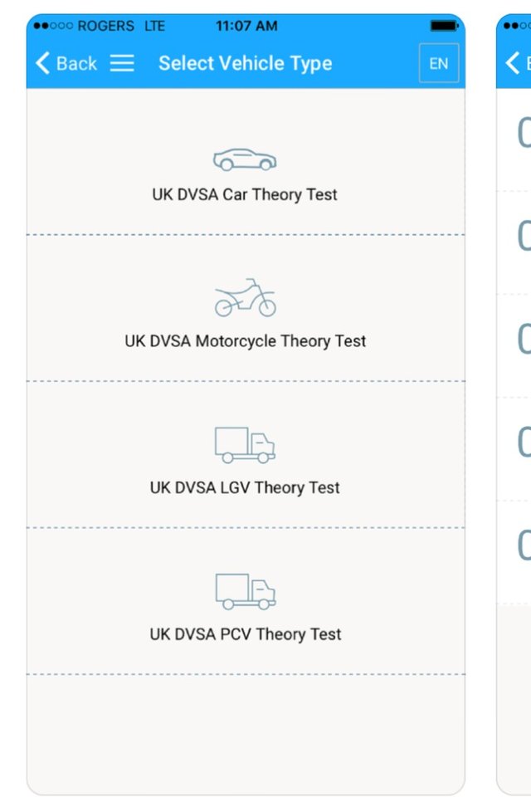Click the Back text label
531x812 pixels.
click(x=76, y=64)
